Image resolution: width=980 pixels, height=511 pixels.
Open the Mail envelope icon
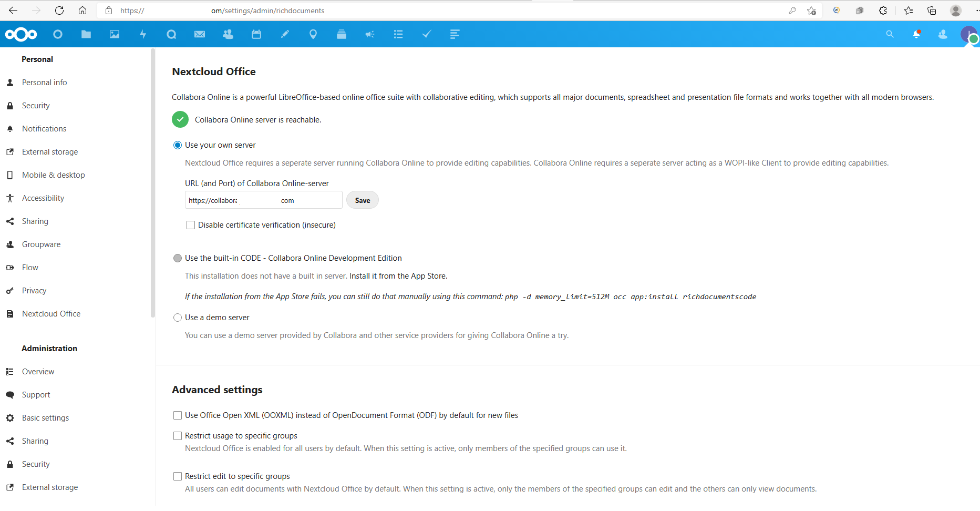coord(200,34)
